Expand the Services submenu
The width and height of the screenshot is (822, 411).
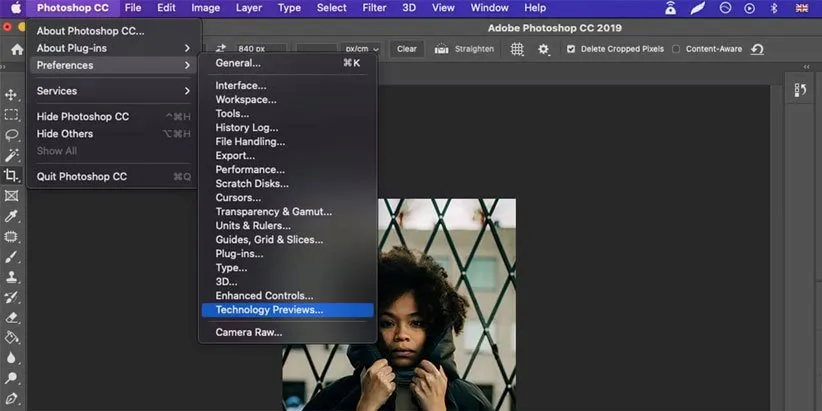click(113, 91)
